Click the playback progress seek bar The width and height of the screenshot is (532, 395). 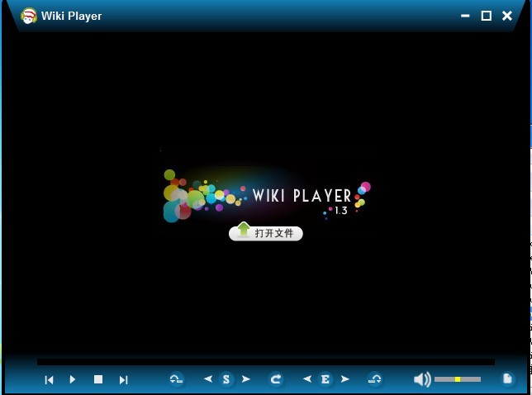click(265, 362)
